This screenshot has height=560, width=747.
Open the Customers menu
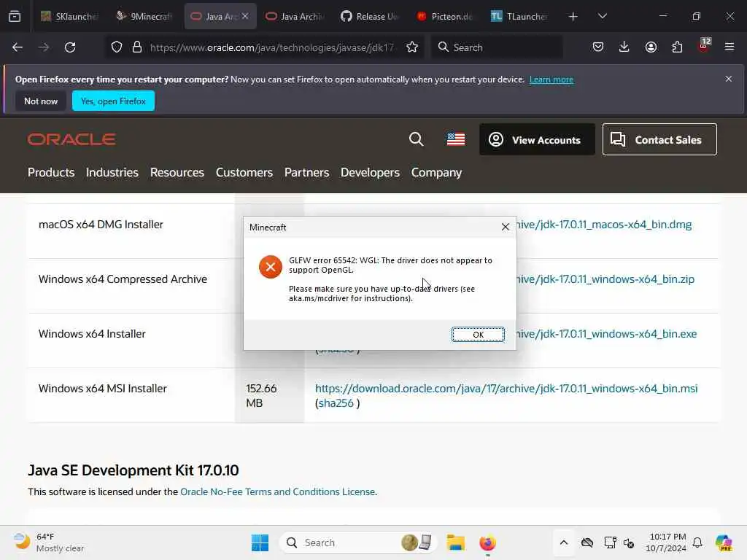click(244, 172)
